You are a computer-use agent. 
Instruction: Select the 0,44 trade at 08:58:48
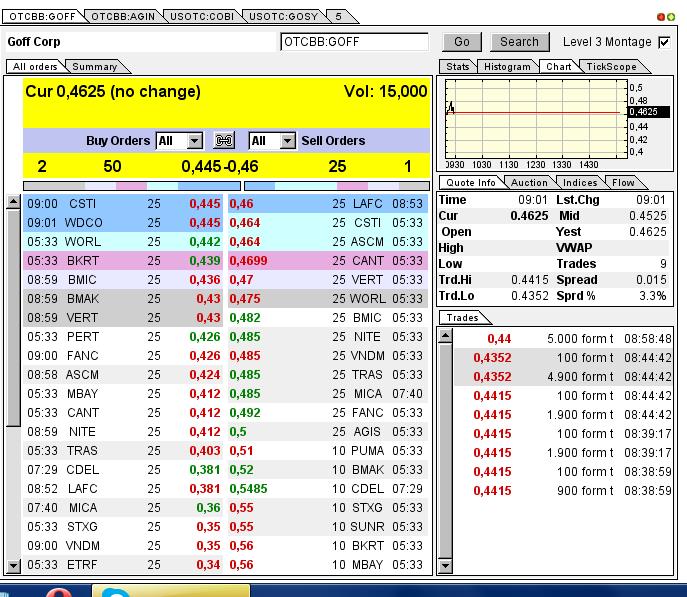click(563, 339)
